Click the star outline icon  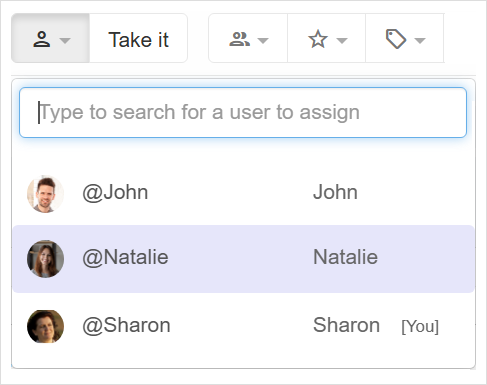[318, 39]
